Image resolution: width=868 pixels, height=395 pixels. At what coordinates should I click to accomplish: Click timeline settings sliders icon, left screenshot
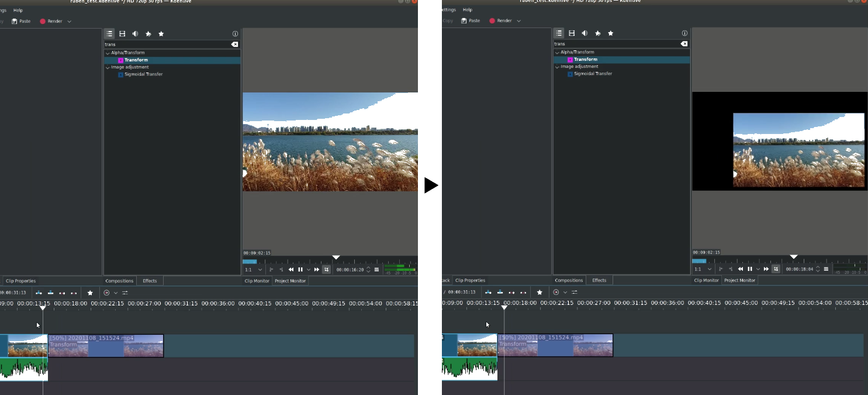point(125,293)
